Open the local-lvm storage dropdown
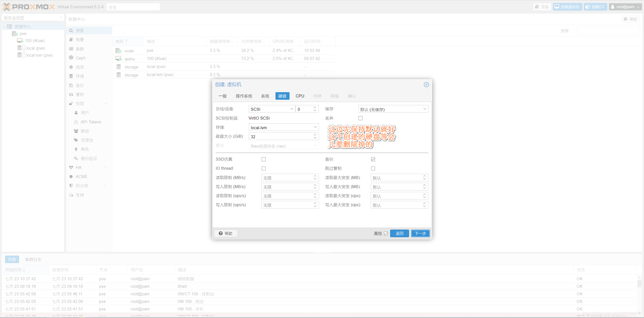 click(315, 127)
